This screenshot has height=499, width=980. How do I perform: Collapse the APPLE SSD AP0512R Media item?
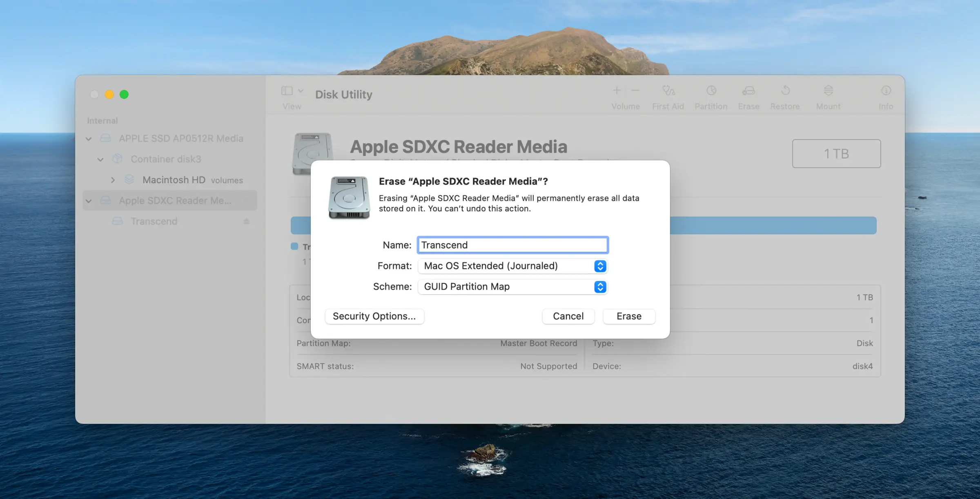tap(89, 139)
